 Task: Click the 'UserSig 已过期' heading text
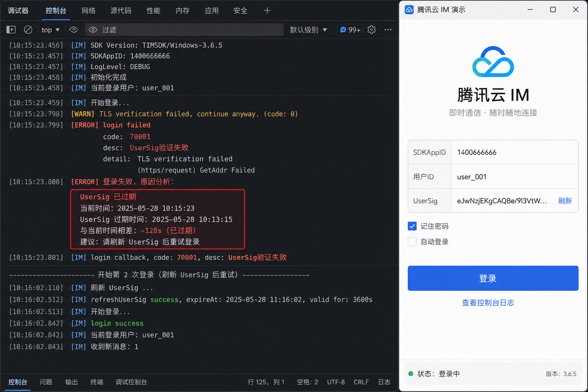click(108, 197)
